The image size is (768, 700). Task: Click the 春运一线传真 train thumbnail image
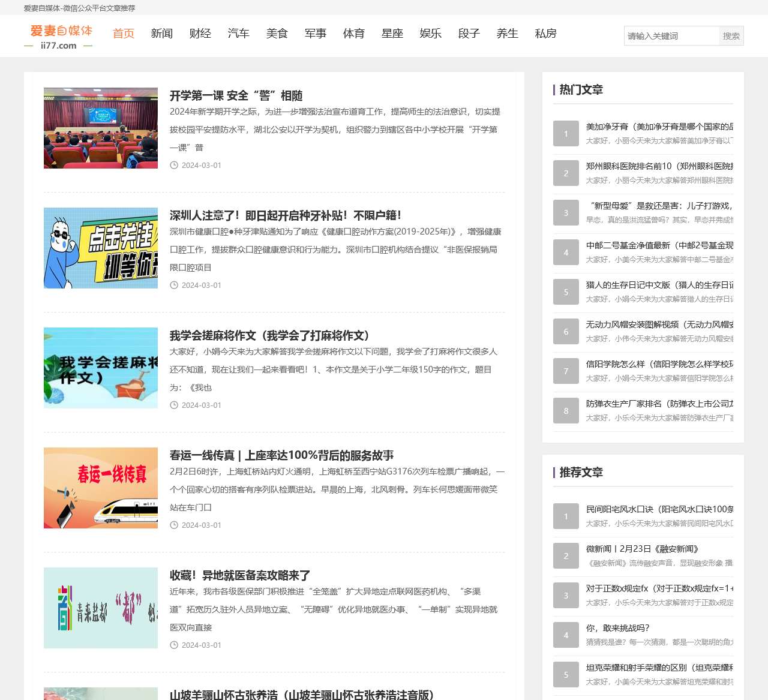[100, 488]
